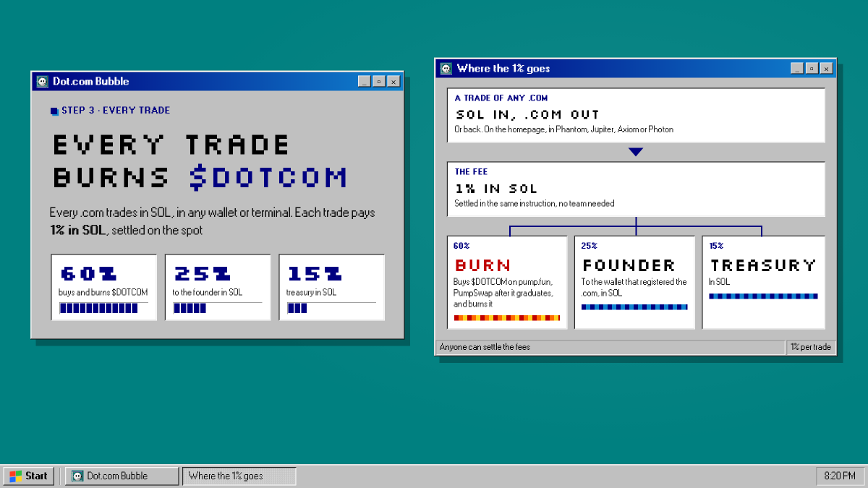Click the to the founder in SOL caption
The height and width of the screenshot is (488, 868).
coord(208,292)
